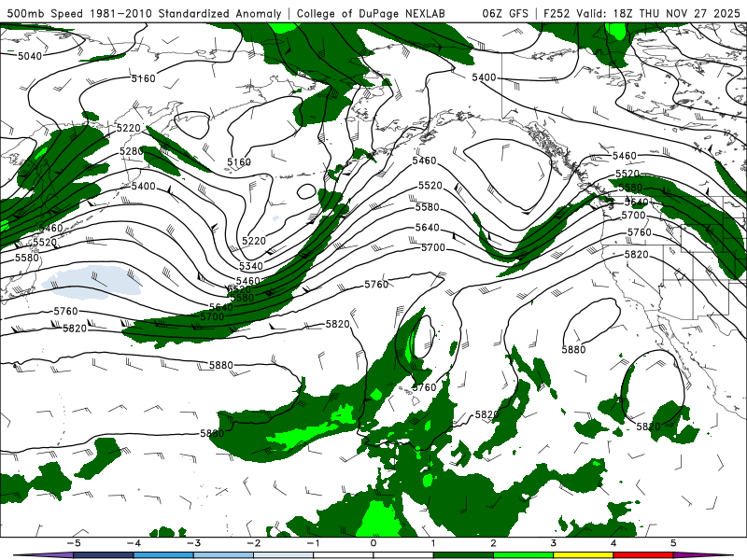This screenshot has width=747, height=560.
Task: Click 'F252 Valid: 18Z THU NOV 27 2025'
Action: tap(641, 14)
